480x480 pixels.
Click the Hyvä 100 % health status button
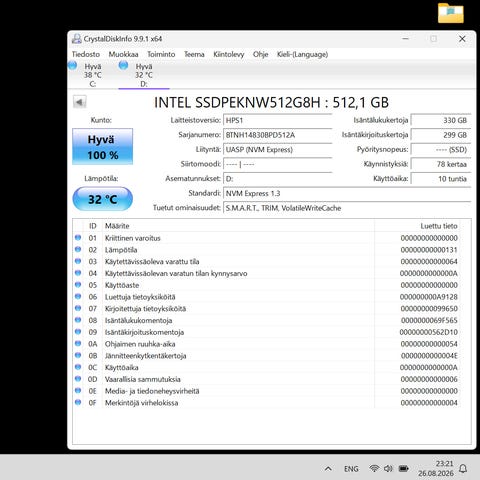point(103,147)
